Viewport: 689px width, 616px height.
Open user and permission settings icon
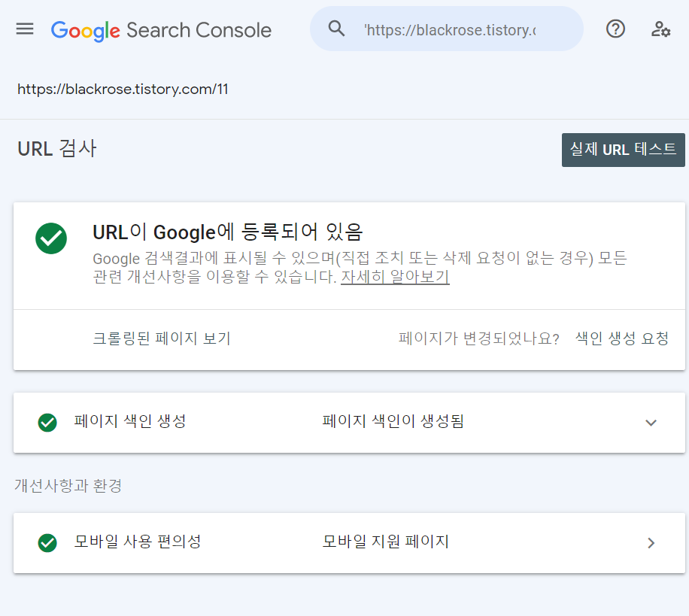[x=660, y=29]
